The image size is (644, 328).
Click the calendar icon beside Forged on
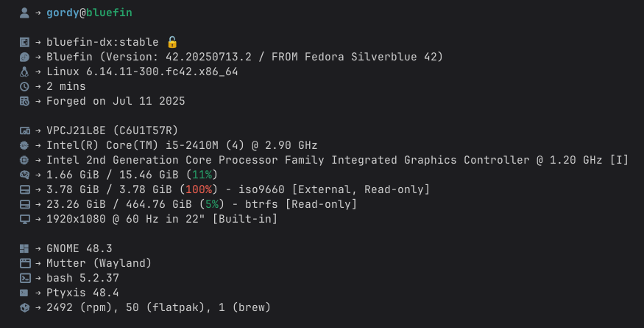pyautogui.click(x=24, y=101)
